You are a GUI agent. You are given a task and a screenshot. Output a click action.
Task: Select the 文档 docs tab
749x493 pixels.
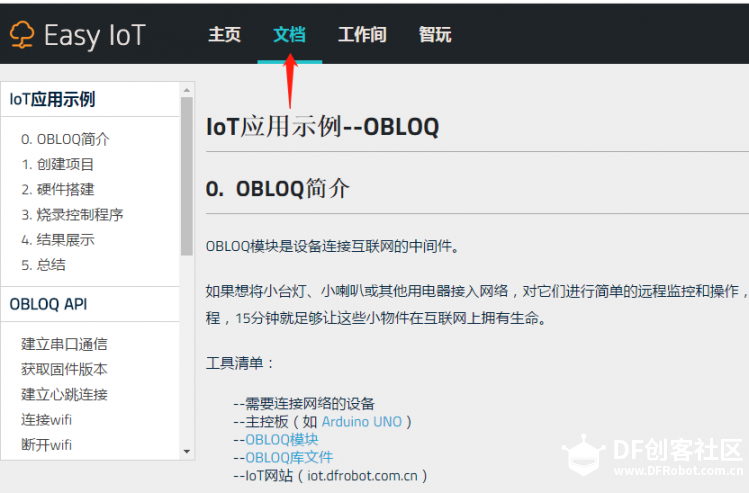pos(289,34)
